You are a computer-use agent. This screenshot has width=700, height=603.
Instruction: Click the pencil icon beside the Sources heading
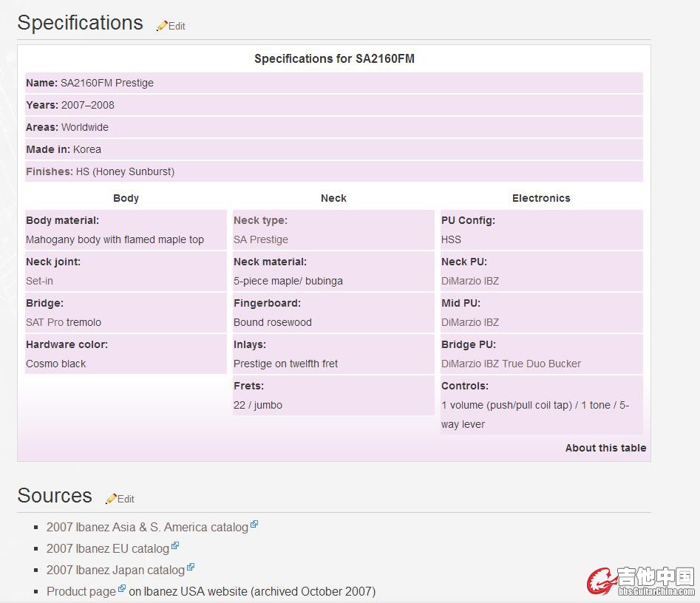[111, 499]
